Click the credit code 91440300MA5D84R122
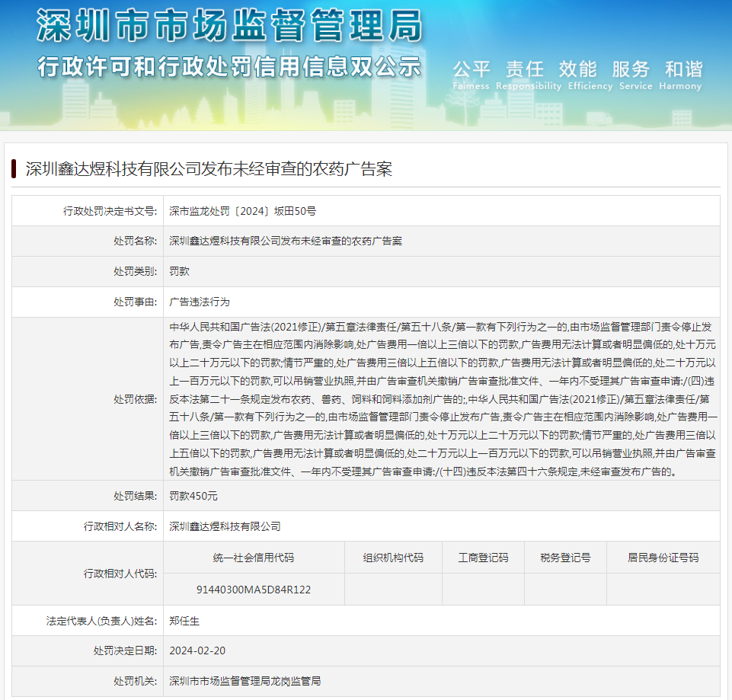 click(254, 590)
